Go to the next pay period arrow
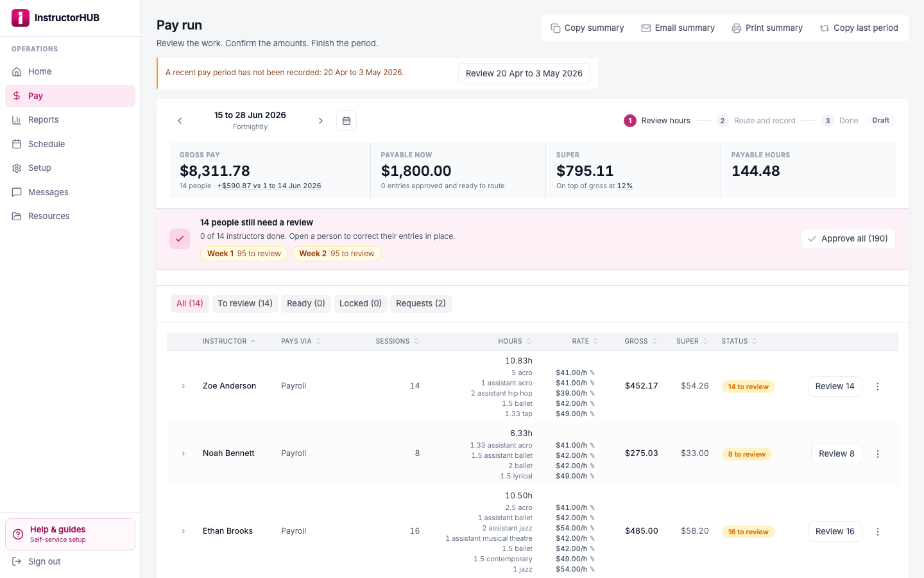 (321, 121)
